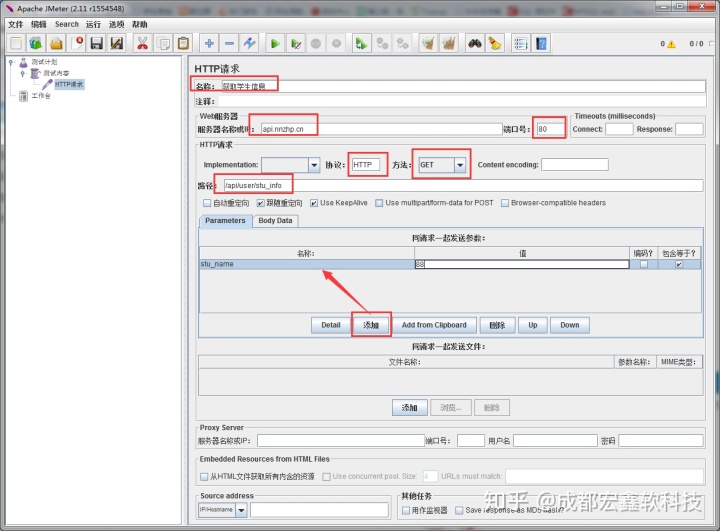Click 添加 button under files table
This screenshot has width=720, height=531.
[x=410, y=408]
